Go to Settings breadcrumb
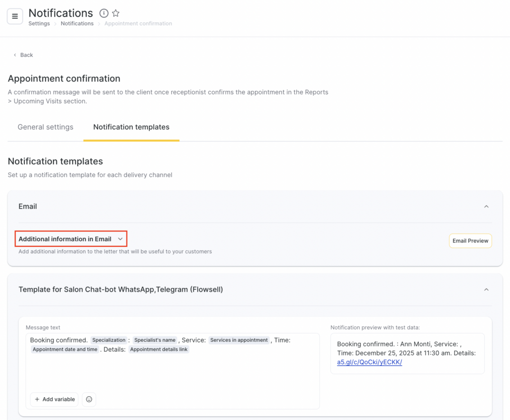 pos(39,23)
